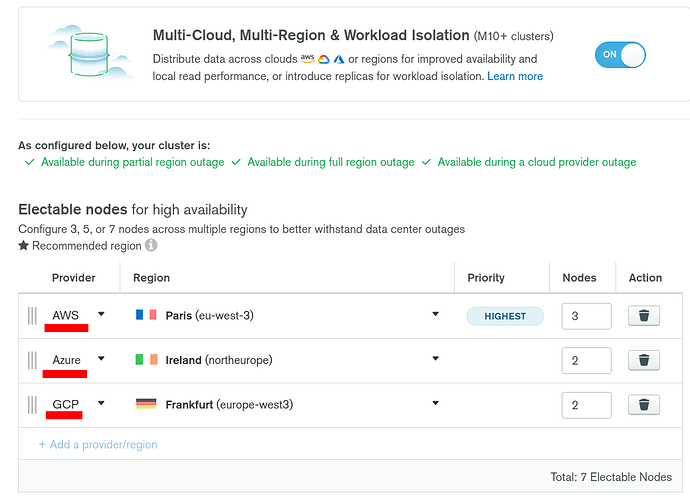Click Add a provider/region link
Image resolution: width=690 pixels, height=499 pixels.
coord(98,444)
